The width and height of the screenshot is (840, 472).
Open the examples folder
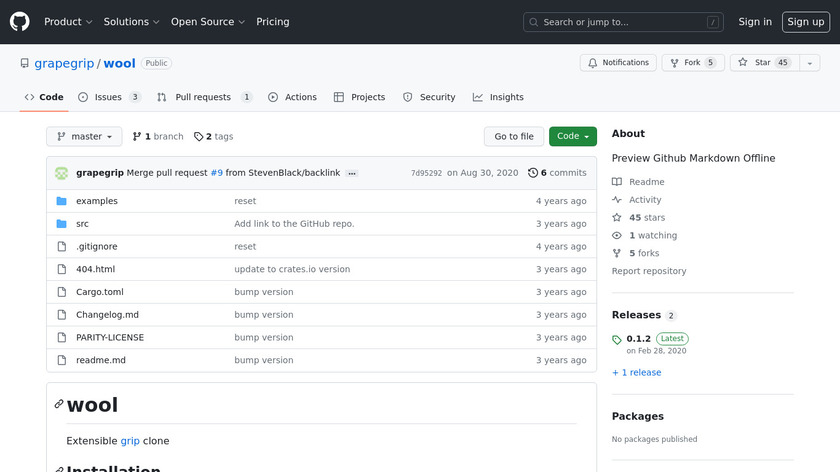[x=97, y=201]
